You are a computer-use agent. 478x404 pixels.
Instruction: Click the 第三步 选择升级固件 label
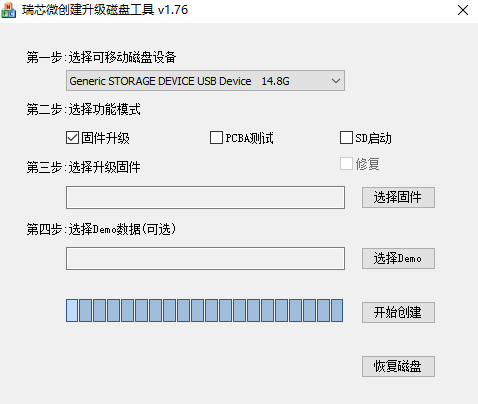click(x=84, y=167)
